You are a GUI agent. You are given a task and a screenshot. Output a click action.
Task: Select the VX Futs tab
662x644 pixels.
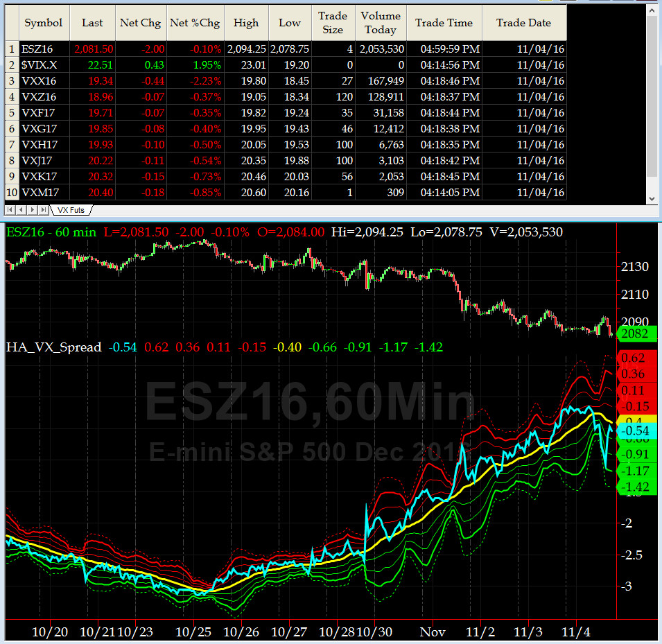pos(71,210)
